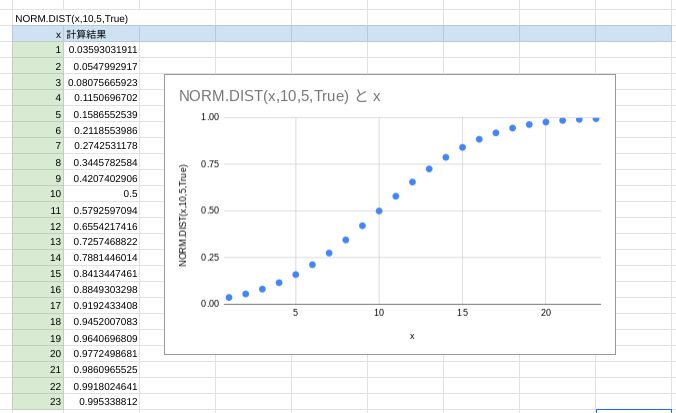Select the cell with value 0.8849303298
This screenshot has height=413, width=676.
tap(102, 290)
